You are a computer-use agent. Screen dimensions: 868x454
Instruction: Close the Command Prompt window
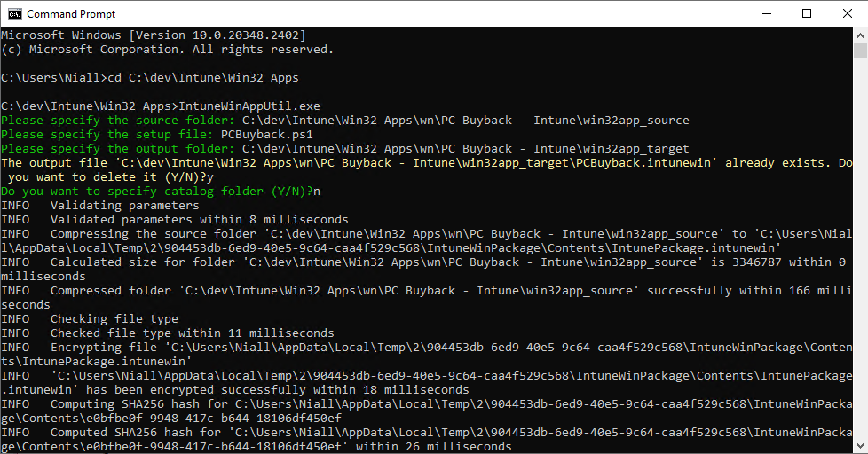click(848, 14)
